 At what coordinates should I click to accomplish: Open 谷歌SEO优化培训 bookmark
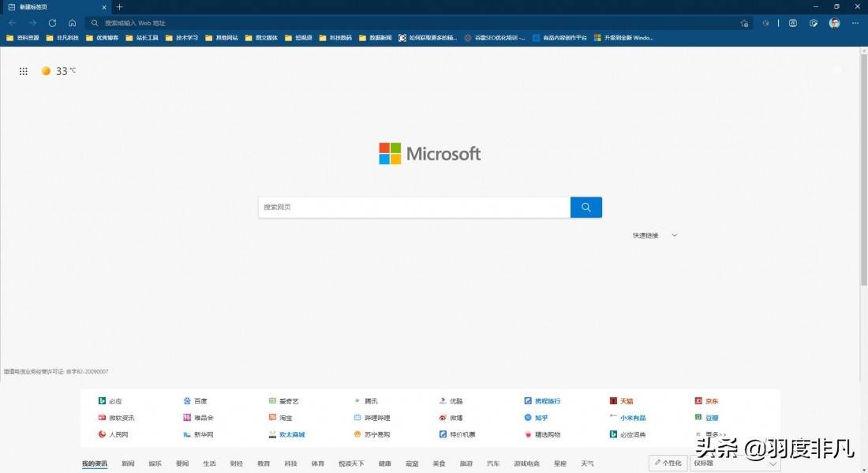494,38
